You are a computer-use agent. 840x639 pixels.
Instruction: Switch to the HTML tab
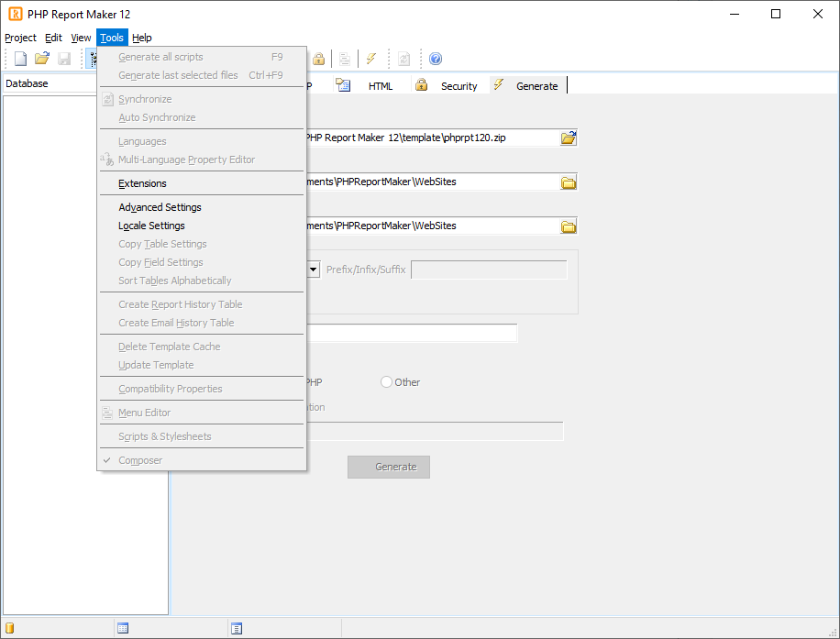tap(380, 86)
